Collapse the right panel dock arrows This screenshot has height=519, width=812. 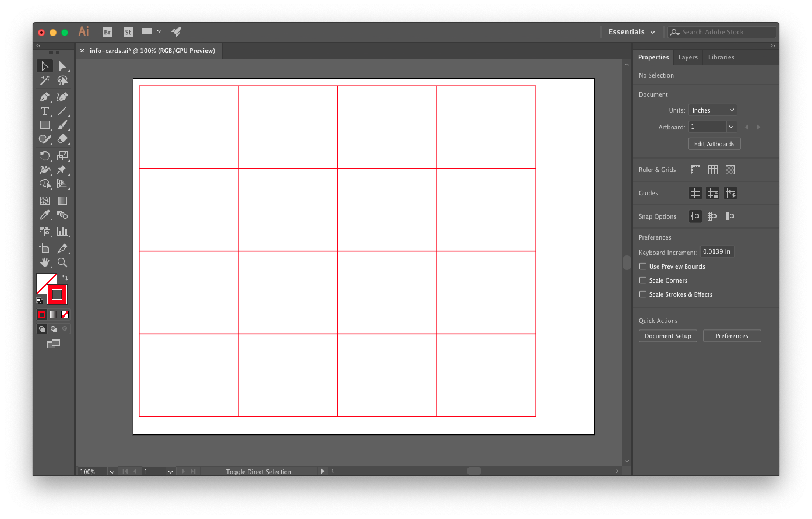[x=773, y=45]
